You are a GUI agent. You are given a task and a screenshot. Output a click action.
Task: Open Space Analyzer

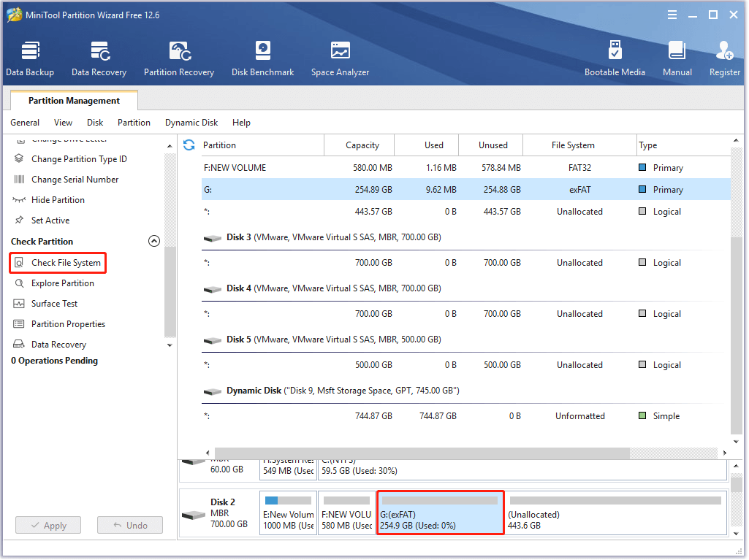pos(340,58)
